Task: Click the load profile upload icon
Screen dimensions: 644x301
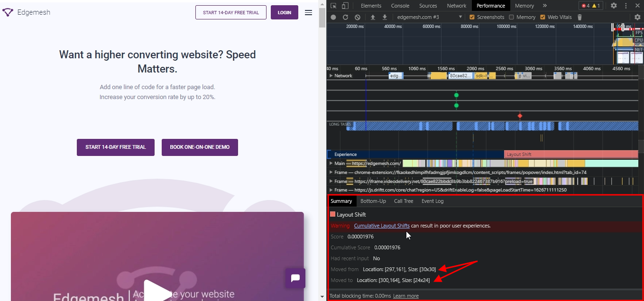Action: [373, 17]
